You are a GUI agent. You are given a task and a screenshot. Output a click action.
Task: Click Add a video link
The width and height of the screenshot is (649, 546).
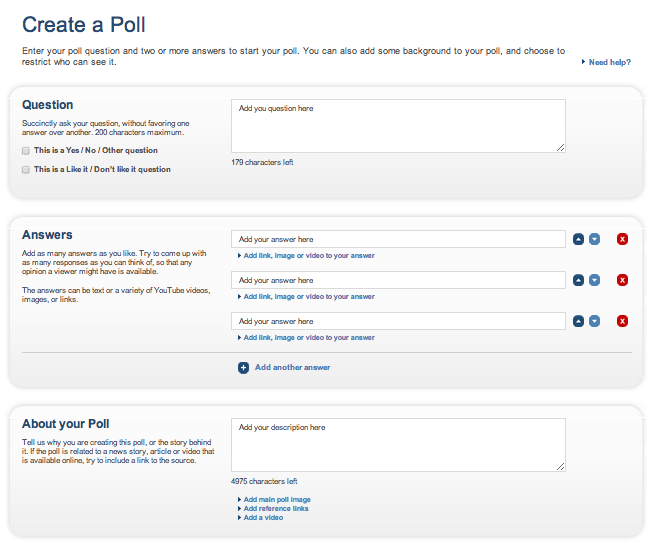click(x=262, y=518)
